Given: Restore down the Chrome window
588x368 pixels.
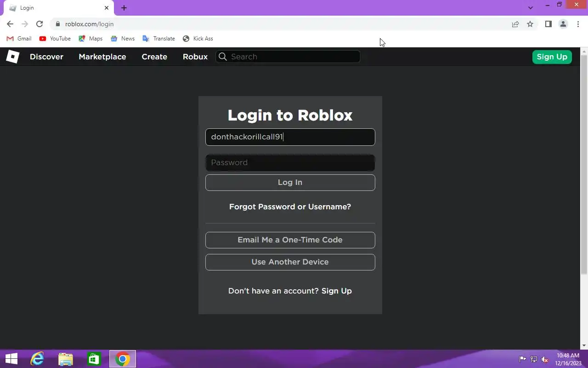Looking at the screenshot, I should pos(560,5).
